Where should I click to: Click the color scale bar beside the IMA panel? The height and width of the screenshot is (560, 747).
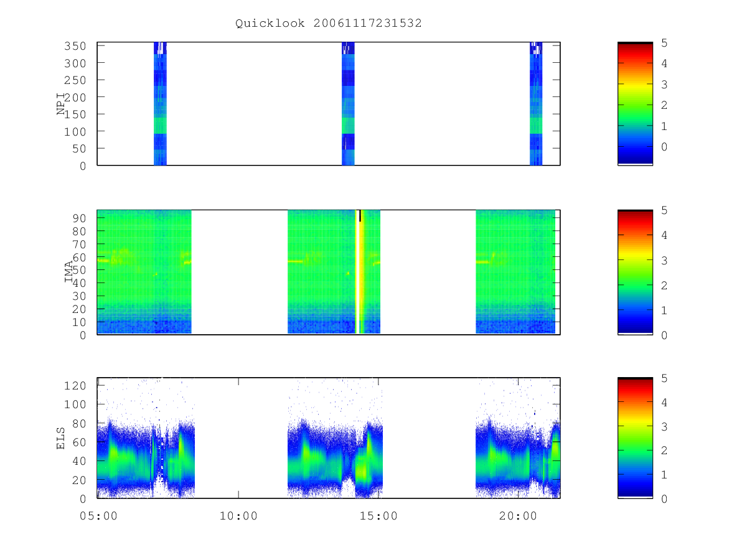(x=635, y=272)
